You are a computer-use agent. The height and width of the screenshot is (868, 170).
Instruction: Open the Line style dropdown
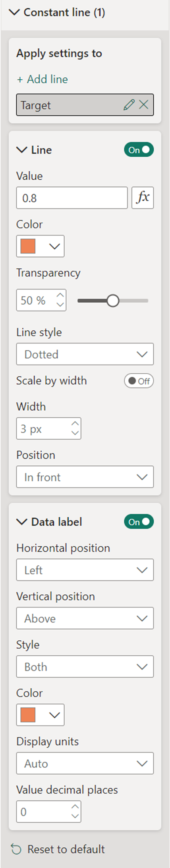coord(85,354)
